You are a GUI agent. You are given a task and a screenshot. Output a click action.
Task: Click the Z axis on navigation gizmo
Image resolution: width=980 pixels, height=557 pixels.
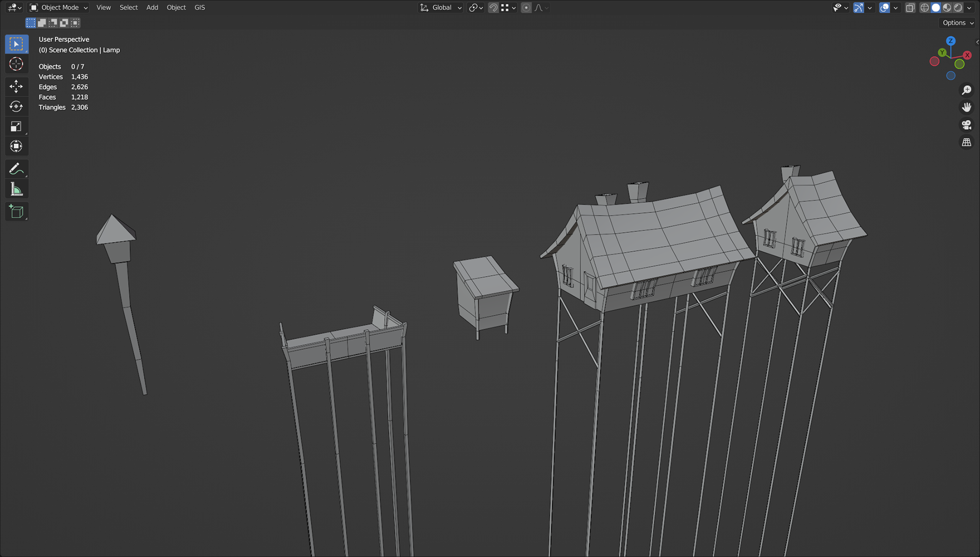click(x=950, y=41)
